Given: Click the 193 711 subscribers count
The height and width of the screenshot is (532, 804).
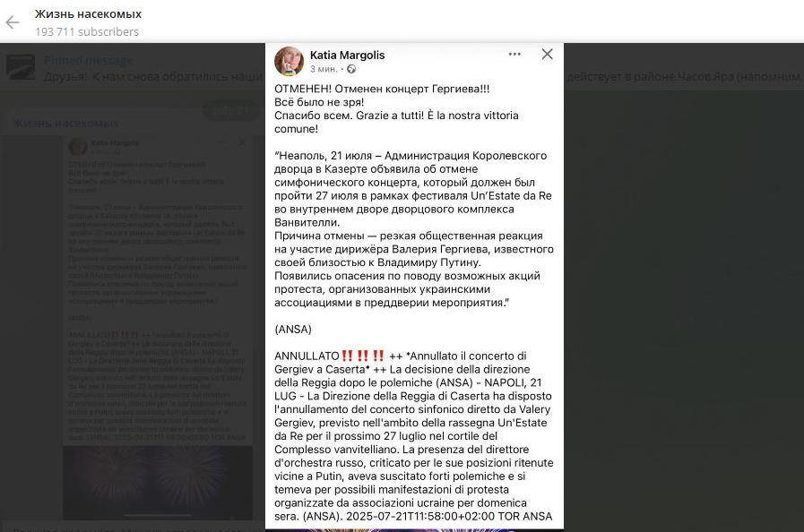Looking at the screenshot, I should 87,31.
